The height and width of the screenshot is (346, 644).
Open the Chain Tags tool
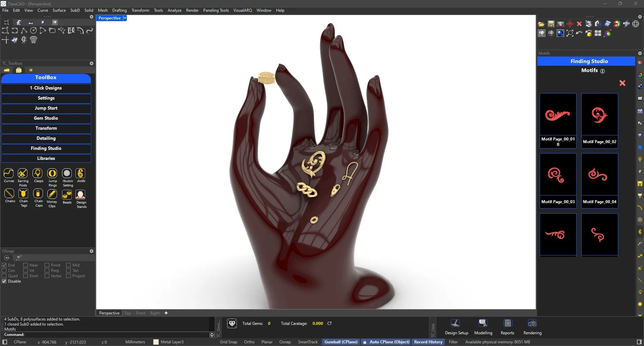pyautogui.click(x=23, y=194)
